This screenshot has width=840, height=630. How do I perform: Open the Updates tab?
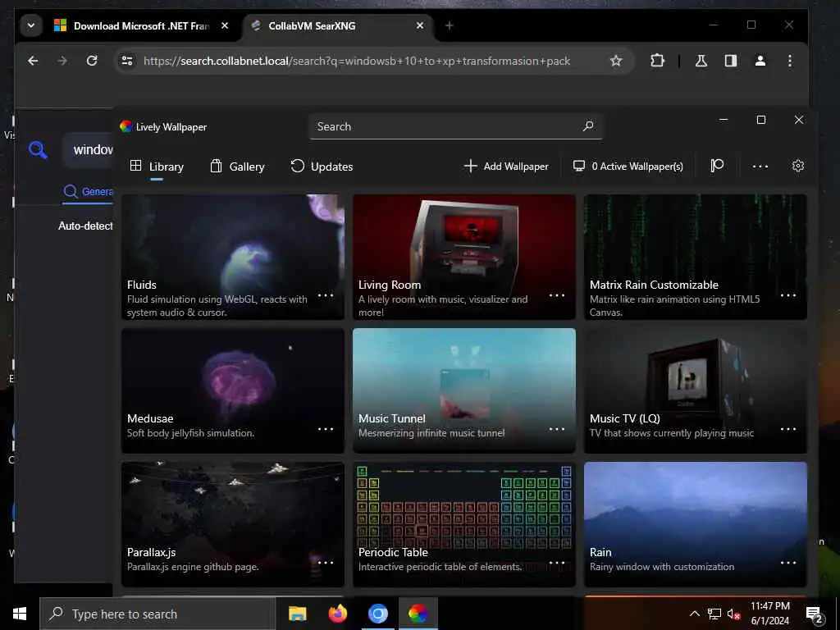[x=322, y=167]
